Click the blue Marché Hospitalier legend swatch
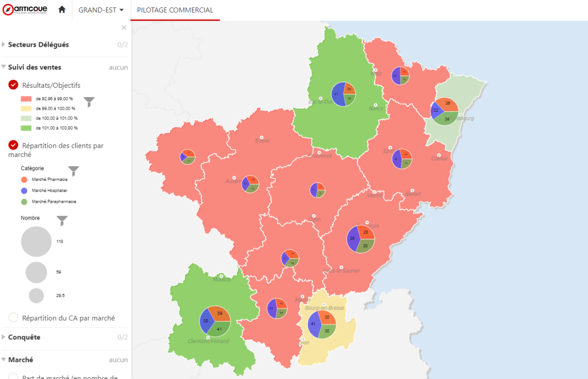 click(24, 190)
